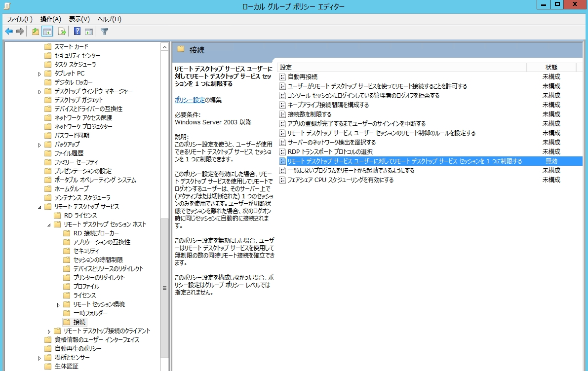This screenshot has width=588, height=371.
Task: Click the policy icon beside フェアシェア CPU スケジューリングを有効にする
Action: pos(283,180)
